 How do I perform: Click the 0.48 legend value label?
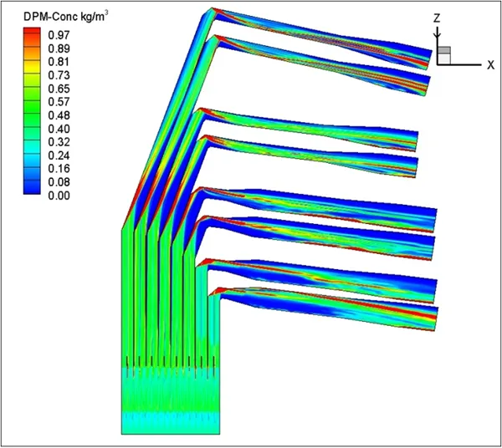[x=59, y=113]
